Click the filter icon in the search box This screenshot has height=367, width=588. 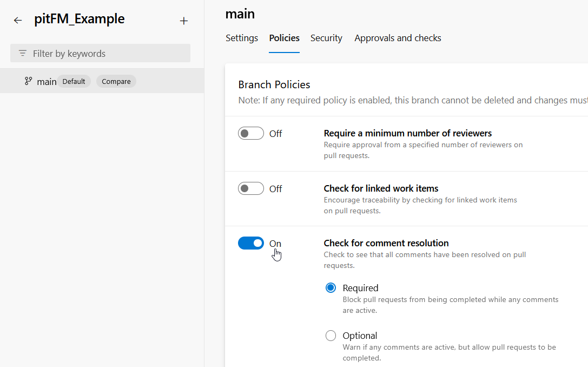22,53
